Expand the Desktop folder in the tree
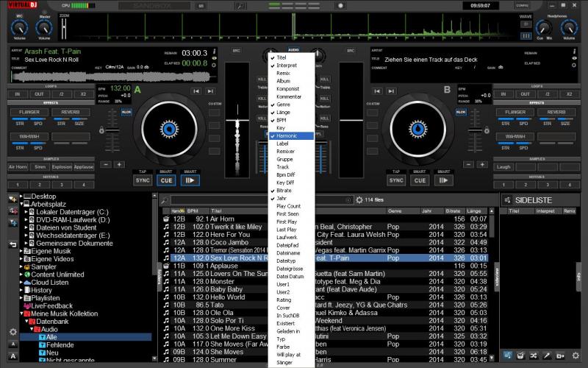Screen dimensions: 588x368 coord(20,197)
